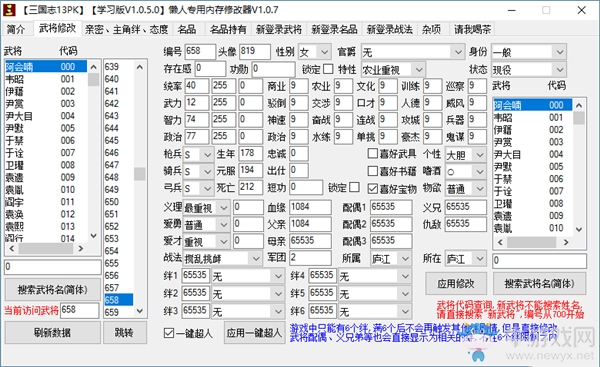
Task: Click number list scrollbar thumb
Action: pos(140,173)
